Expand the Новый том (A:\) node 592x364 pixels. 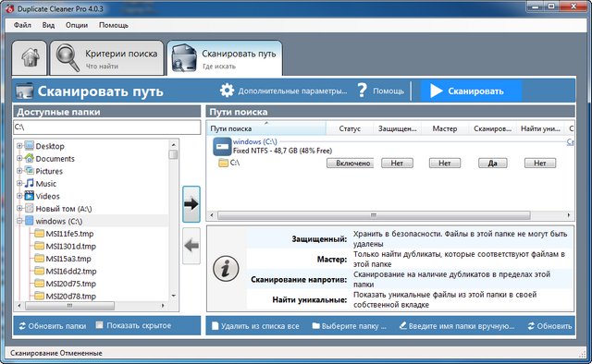tap(19, 208)
